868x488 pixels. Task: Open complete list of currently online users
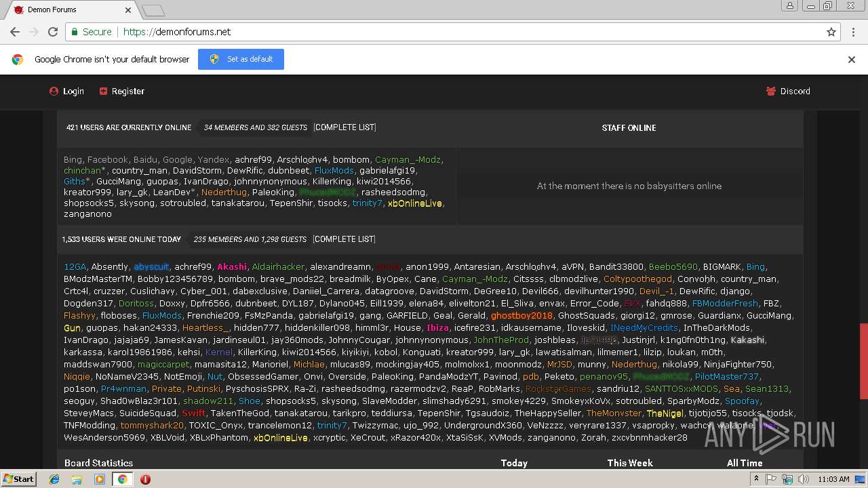coord(344,127)
